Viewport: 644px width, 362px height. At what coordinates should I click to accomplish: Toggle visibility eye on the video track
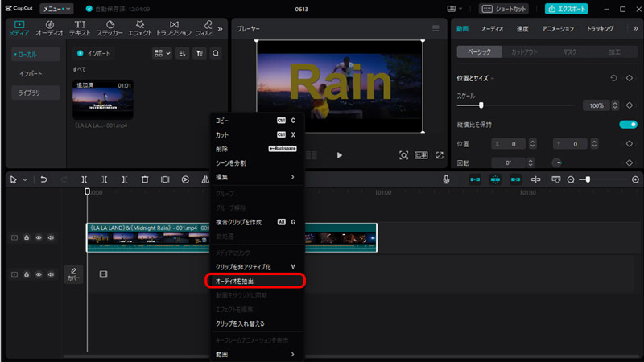[38, 237]
